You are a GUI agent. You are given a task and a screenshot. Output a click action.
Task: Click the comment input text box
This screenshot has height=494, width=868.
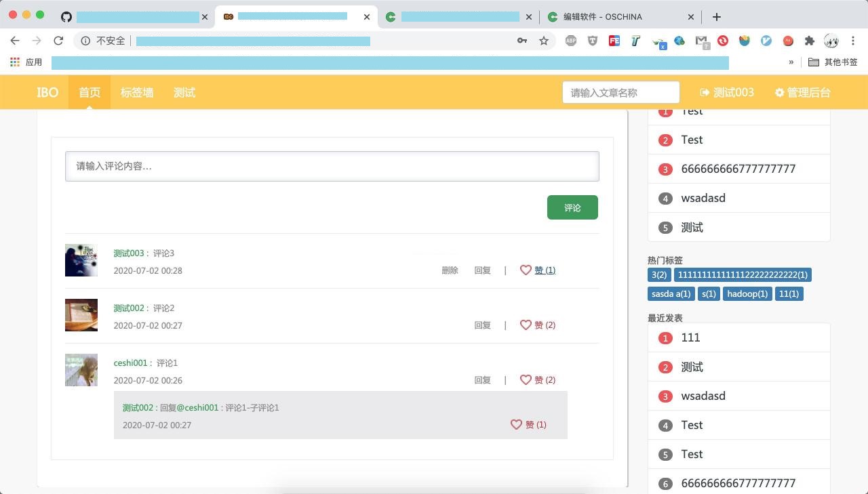click(x=332, y=166)
